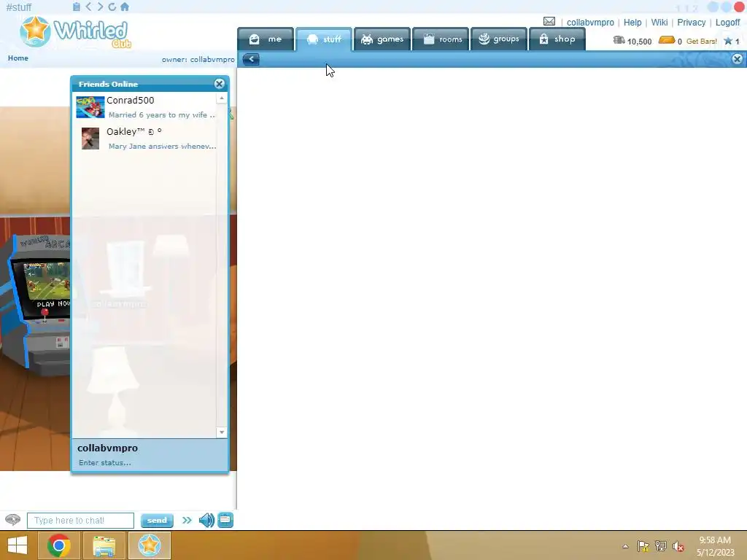Click the Logoff link
The width and height of the screenshot is (747, 560).
[727, 23]
